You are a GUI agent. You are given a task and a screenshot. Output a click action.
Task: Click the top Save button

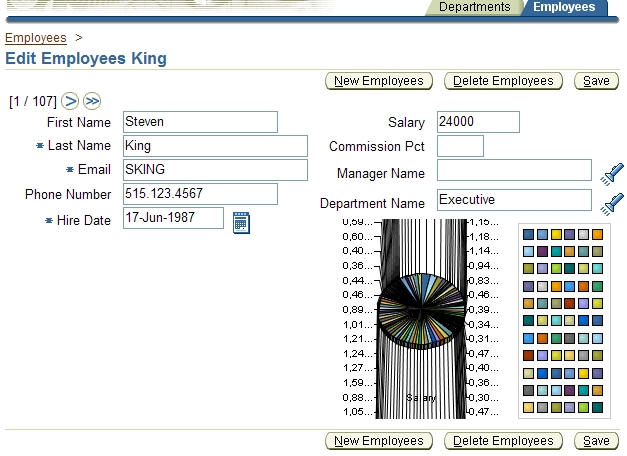[596, 81]
